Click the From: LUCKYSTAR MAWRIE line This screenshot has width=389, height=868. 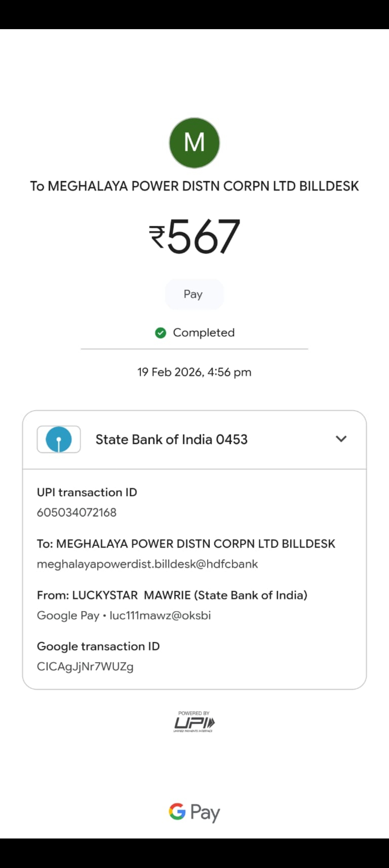[x=172, y=595]
